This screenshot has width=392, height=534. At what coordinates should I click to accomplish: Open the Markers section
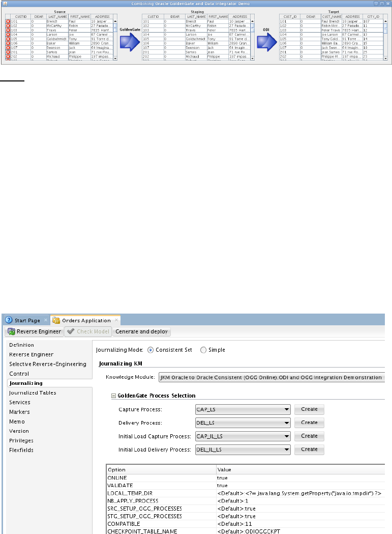pos(19,412)
